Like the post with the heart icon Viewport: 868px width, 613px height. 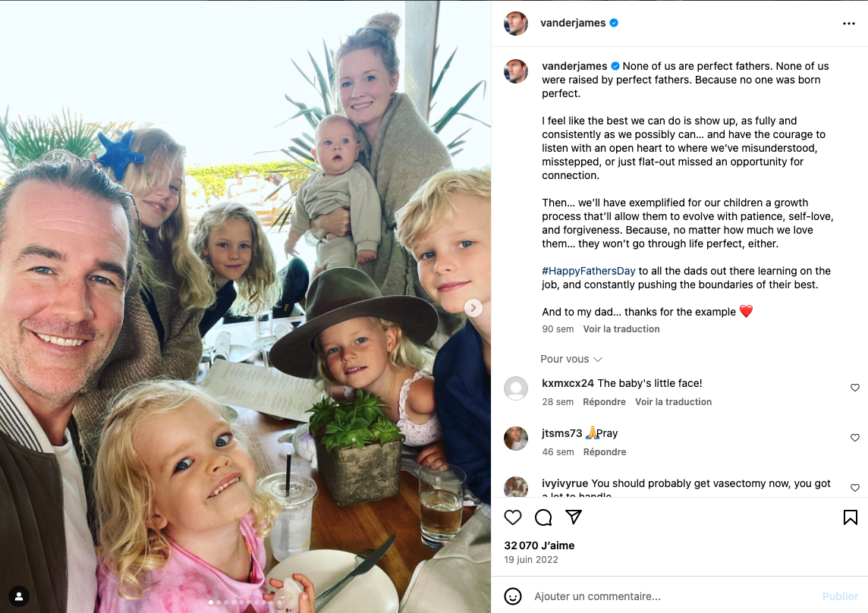coord(513,517)
